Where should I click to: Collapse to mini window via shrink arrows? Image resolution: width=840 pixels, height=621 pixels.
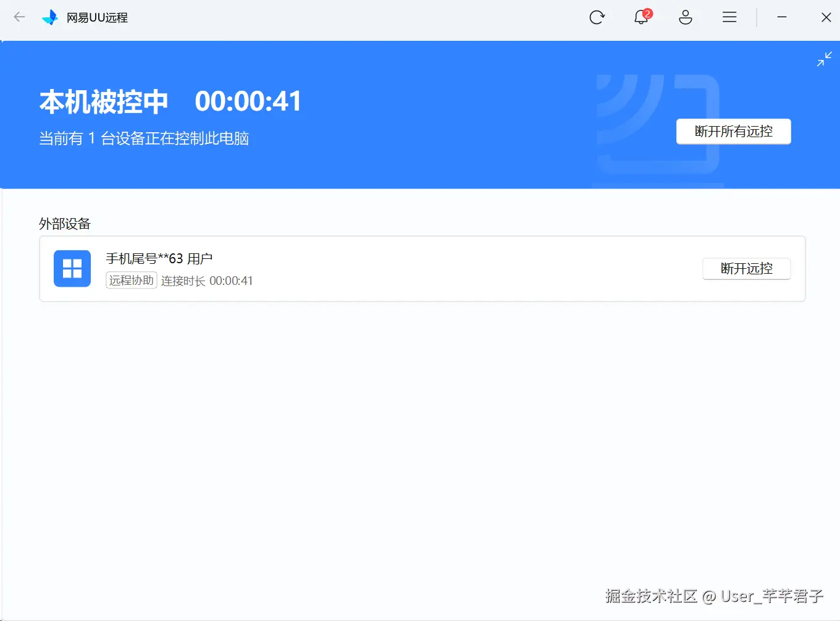pyautogui.click(x=825, y=59)
